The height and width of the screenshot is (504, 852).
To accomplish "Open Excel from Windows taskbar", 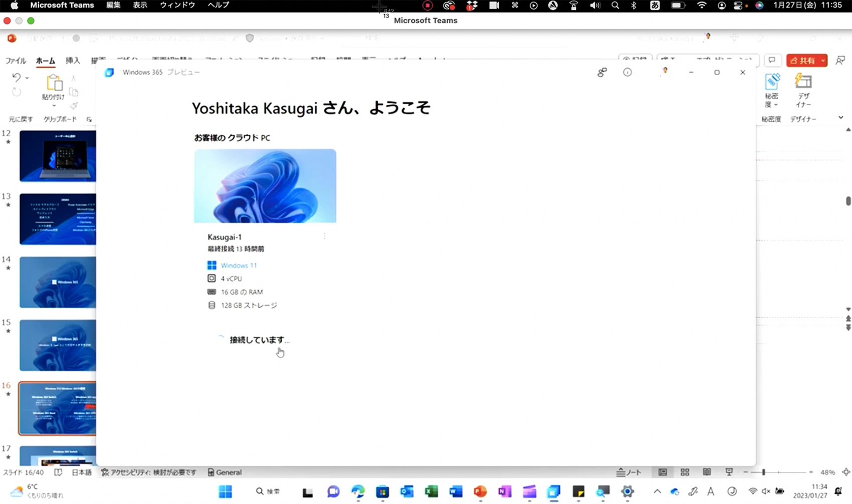I will coord(431,491).
